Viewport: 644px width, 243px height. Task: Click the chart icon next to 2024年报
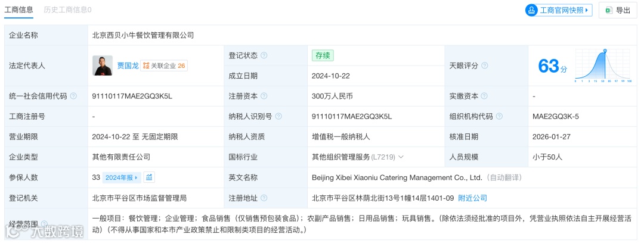[149, 177]
